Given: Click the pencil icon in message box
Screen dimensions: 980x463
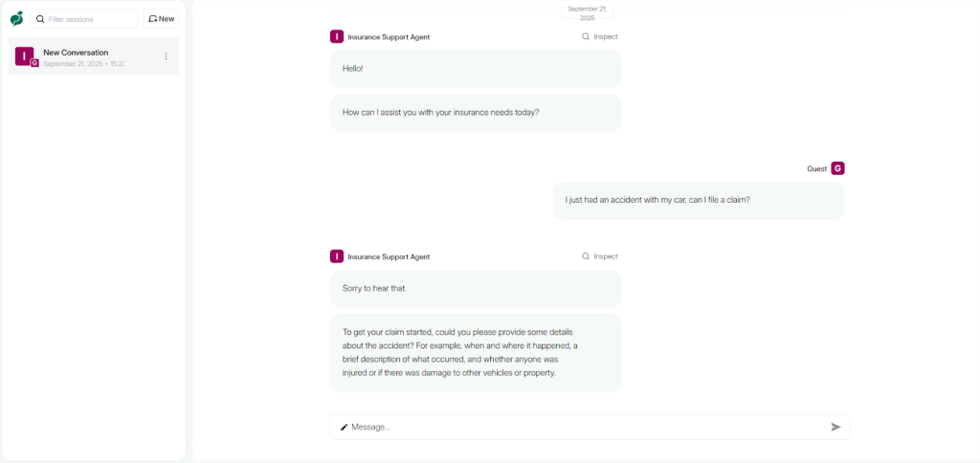Looking at the screenshot, I should (344, 428).
